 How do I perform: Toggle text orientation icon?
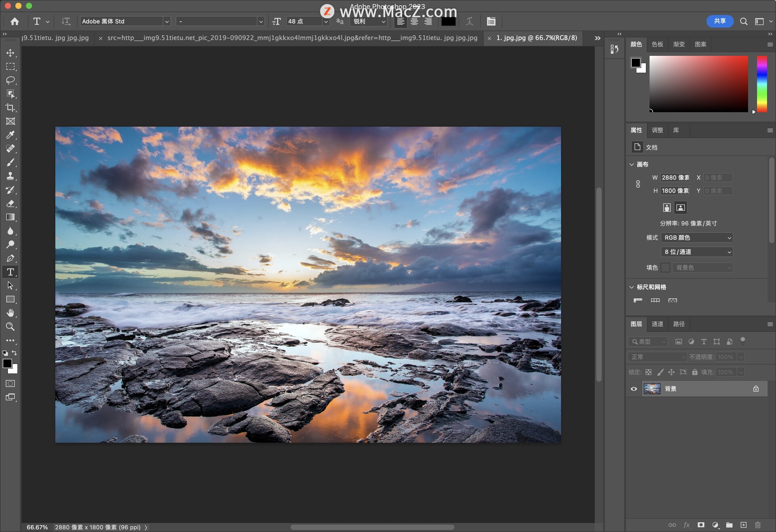tap(66, 21)
